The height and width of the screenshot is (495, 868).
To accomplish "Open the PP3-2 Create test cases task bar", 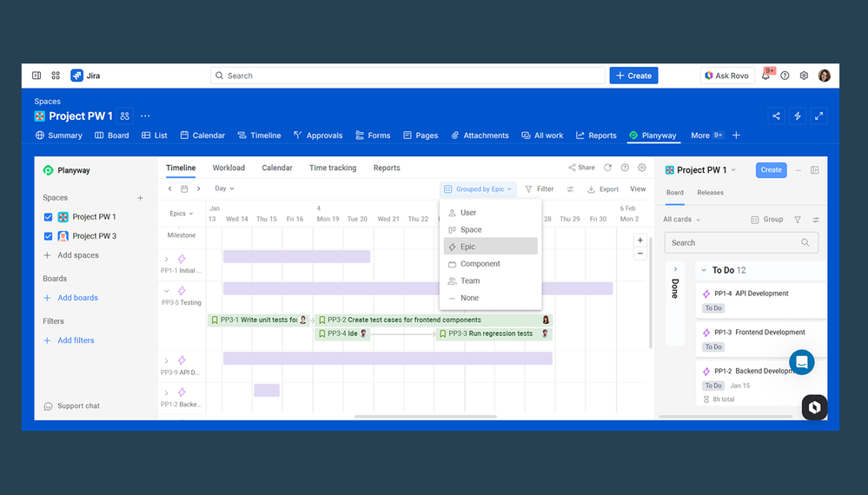I will click(x=434, y=320).
